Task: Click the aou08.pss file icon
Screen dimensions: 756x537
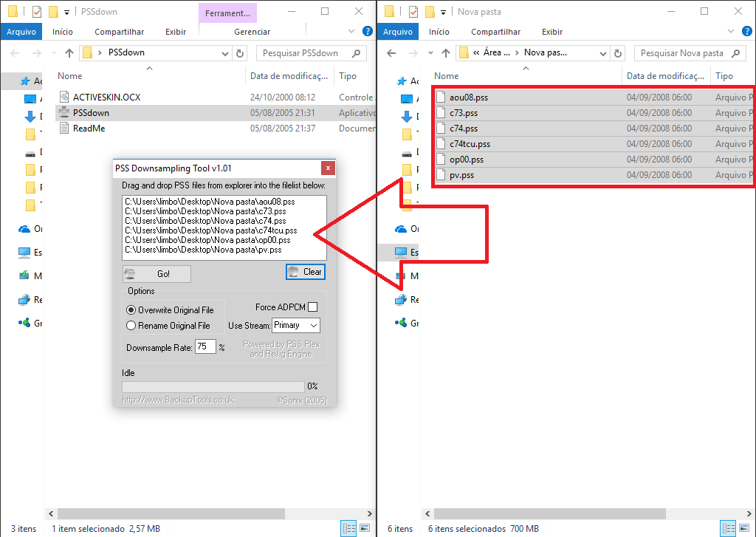Action: coord(441,98)
